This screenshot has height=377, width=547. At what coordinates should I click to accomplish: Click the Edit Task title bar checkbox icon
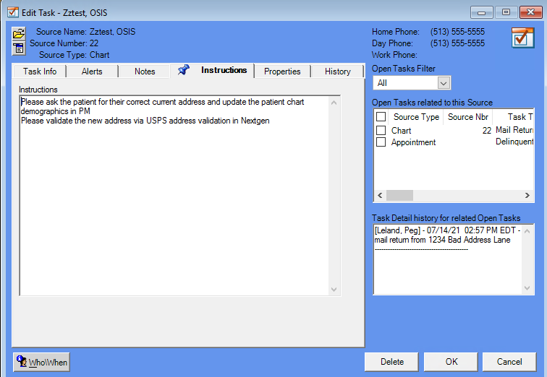(x=13, y=12)
